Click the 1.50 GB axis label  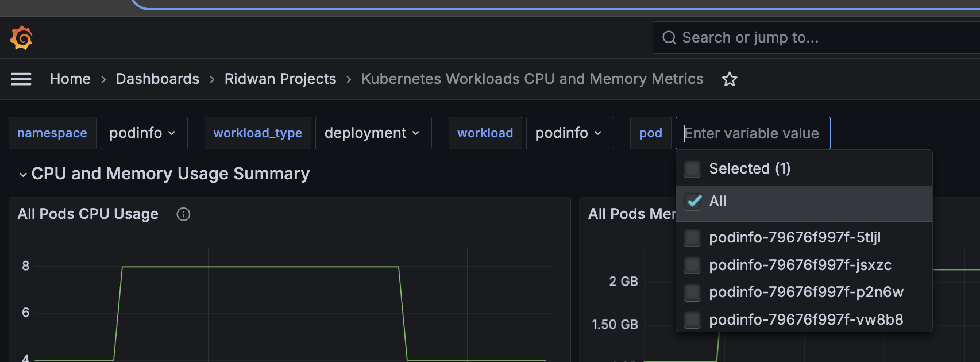point(615,325)
